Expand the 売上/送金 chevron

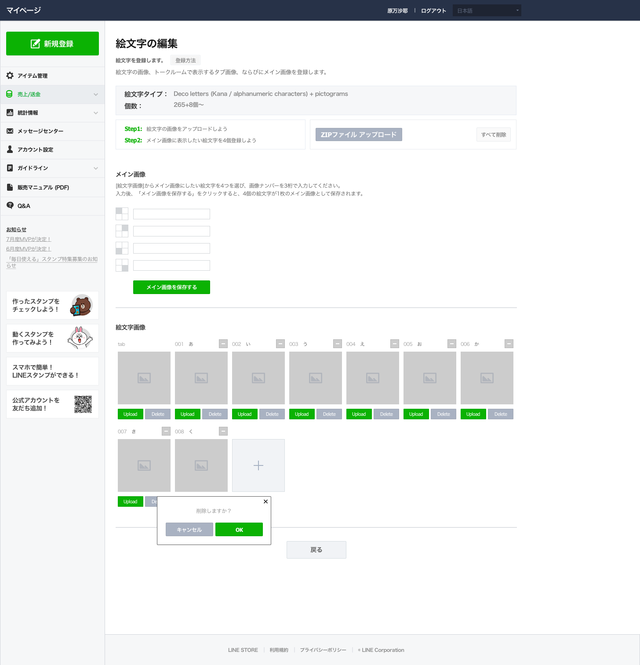(x=96, y=94)
